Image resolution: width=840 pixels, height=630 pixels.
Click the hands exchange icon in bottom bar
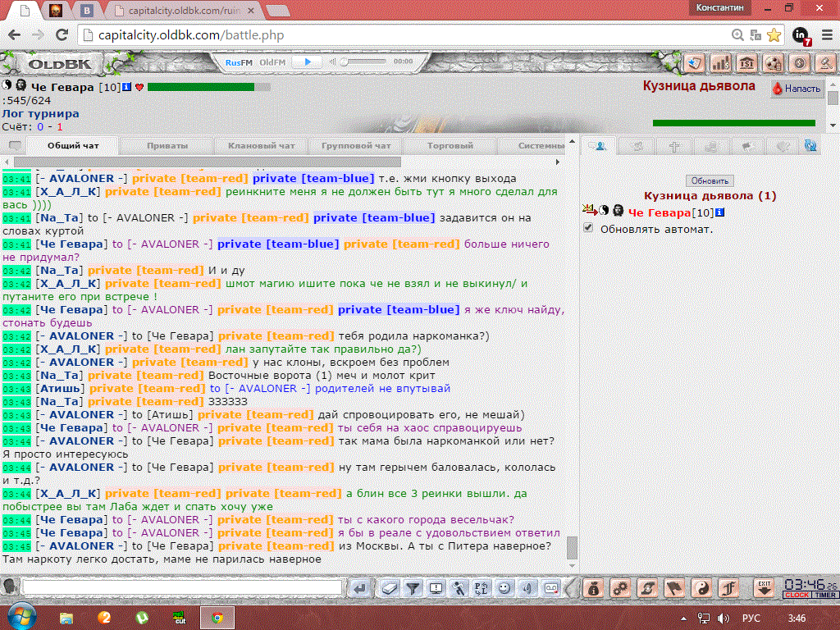[x=648, y=588]
